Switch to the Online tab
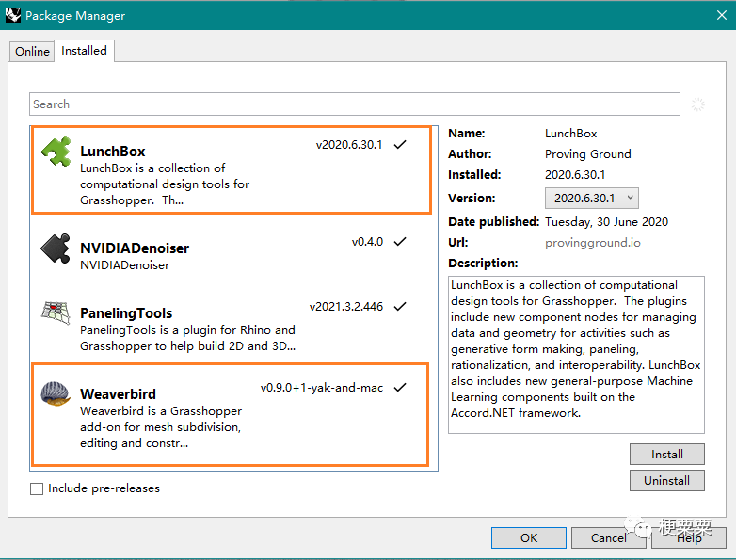This screenshot has height=560, width=736. coord(32,51)
